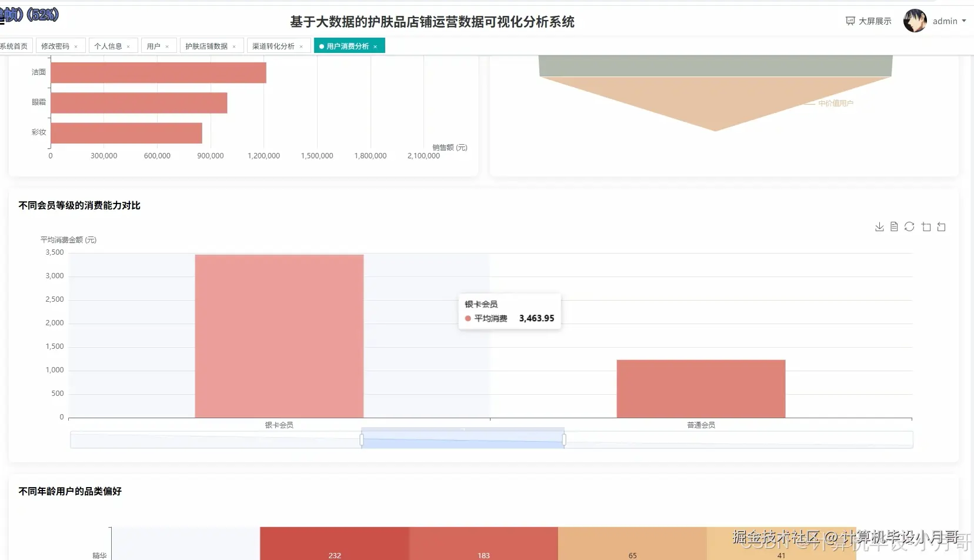This screenshot has width=974, height=560.
Task: Open the admin account dropdown
Action: click(x=948, y=20)
